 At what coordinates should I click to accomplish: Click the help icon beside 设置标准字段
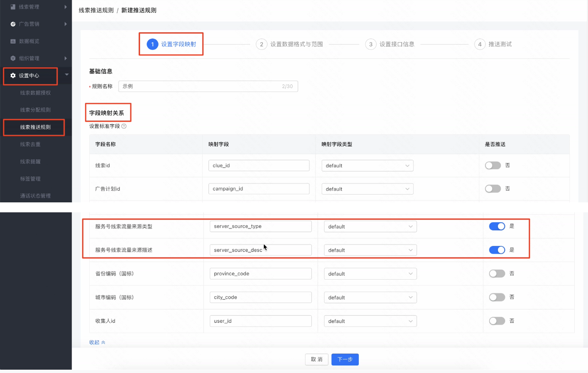coord(124,127)
